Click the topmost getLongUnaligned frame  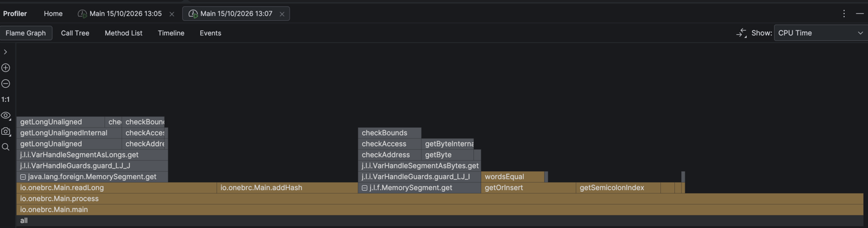coord(60,122)
